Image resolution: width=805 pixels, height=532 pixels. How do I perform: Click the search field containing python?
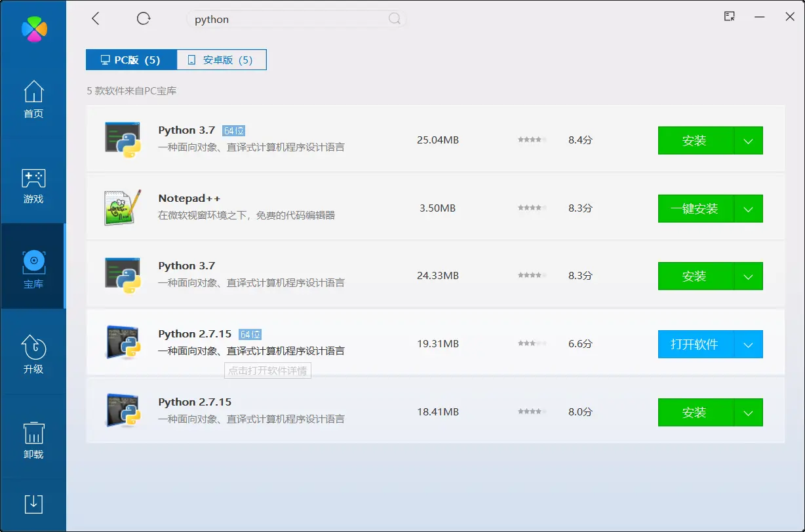296,19
